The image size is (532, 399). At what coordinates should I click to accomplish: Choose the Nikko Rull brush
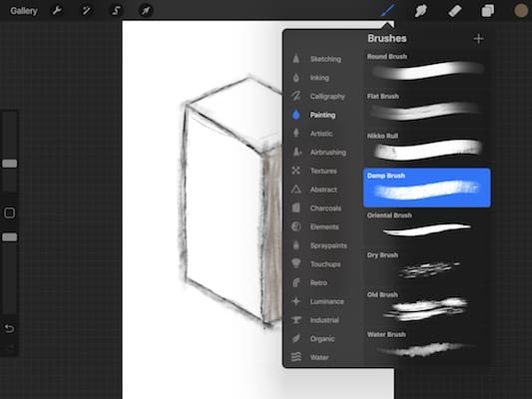pos(427,148)
